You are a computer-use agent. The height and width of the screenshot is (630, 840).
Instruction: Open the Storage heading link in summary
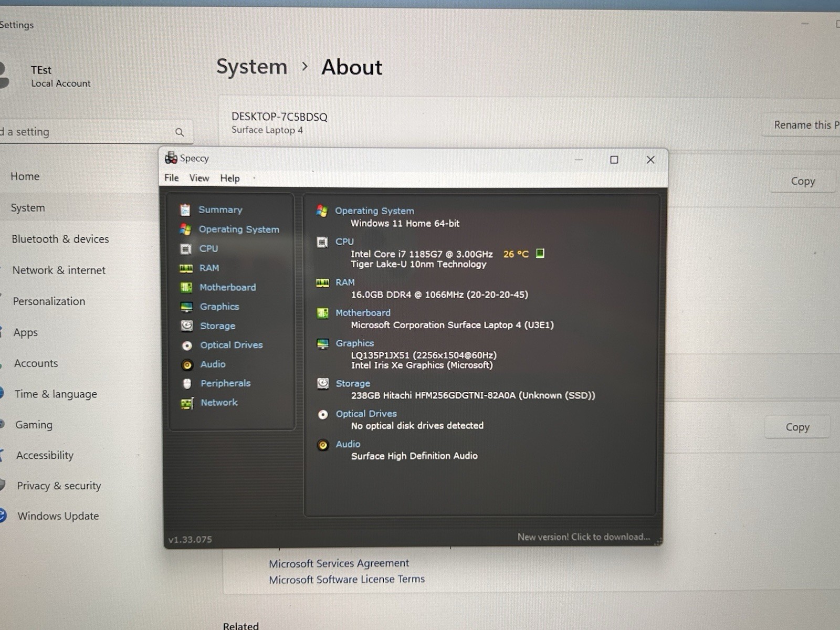[x=353, y=384]
